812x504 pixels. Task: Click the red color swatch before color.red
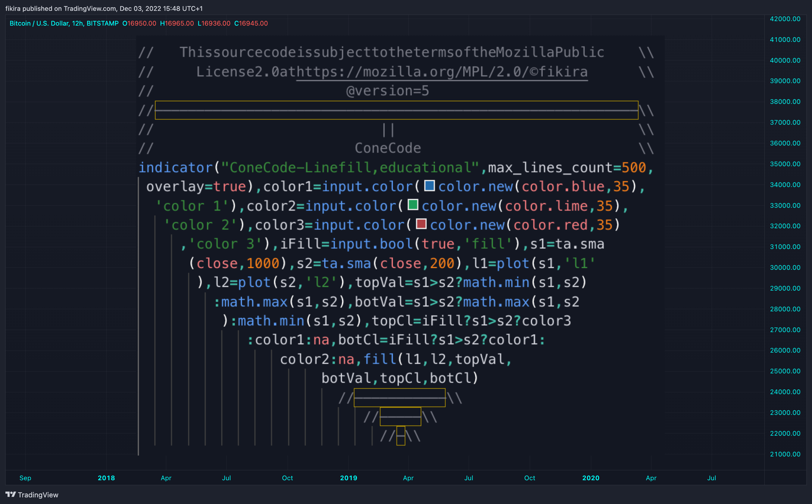pos(421,224)
